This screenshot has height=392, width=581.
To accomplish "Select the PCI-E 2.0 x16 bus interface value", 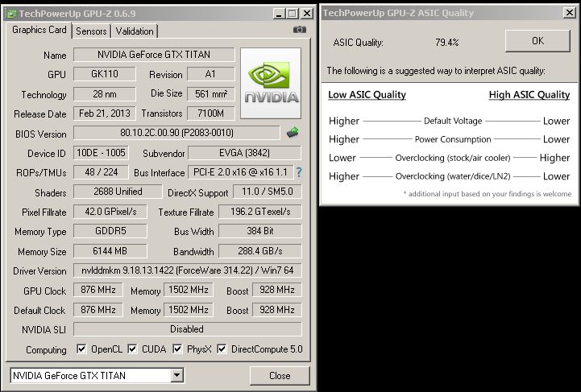I will pyautogui.click(x=241, y=171).
